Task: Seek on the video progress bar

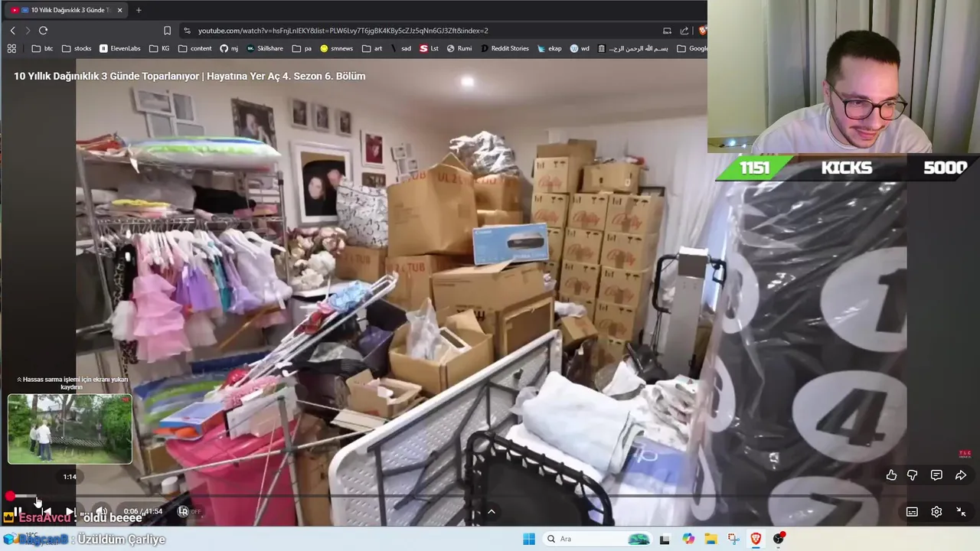Action: tap(490, 496)
